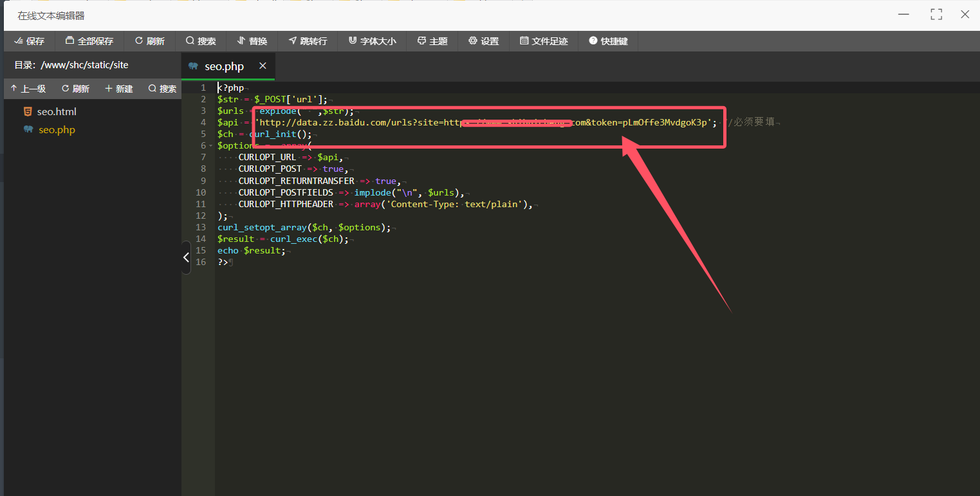Open the Replace (替换) tool
The width and height of the screenshot is (980, 496).
(252, 41)
